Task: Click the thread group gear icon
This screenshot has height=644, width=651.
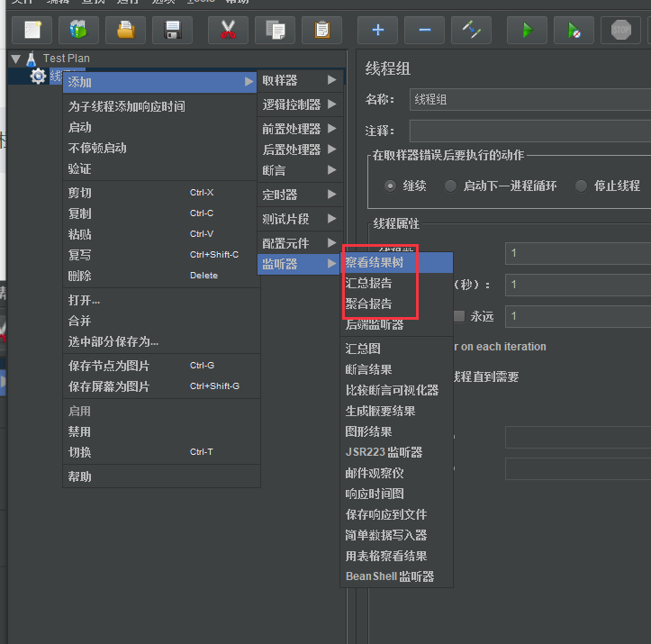Action: tap(38, 77)
